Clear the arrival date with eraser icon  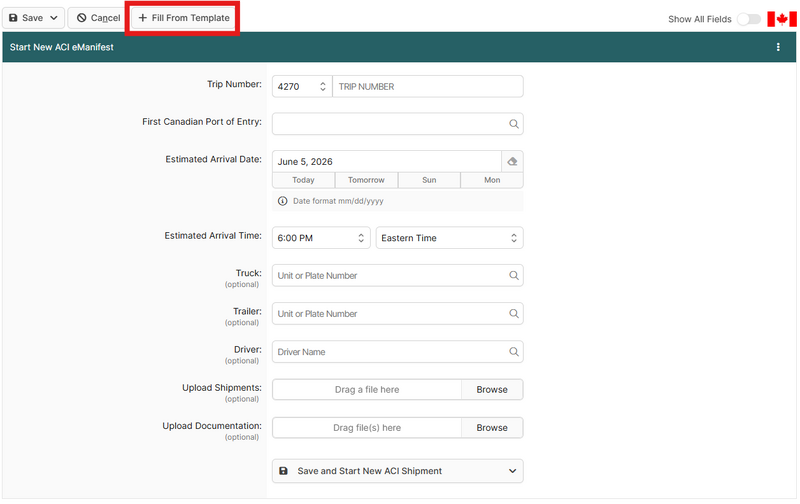512,162
